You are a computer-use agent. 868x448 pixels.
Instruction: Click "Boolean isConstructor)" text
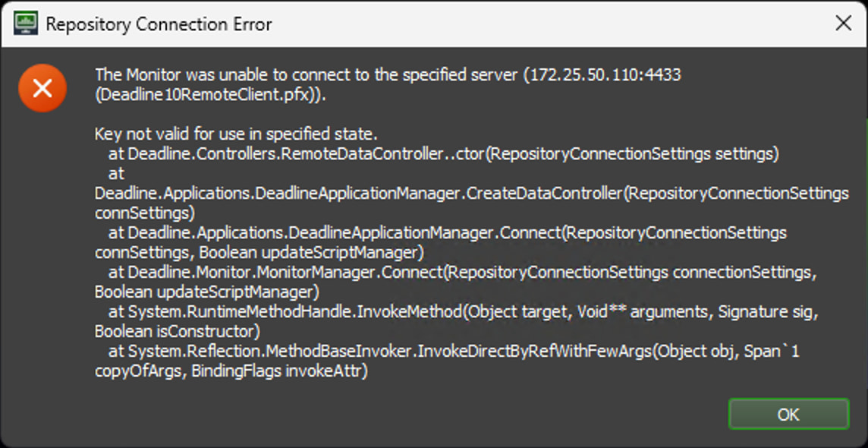[178, 332]
